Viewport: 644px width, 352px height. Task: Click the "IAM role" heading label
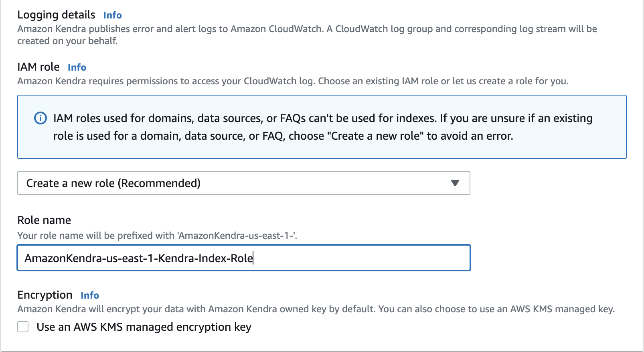click(x=38, y=67)
